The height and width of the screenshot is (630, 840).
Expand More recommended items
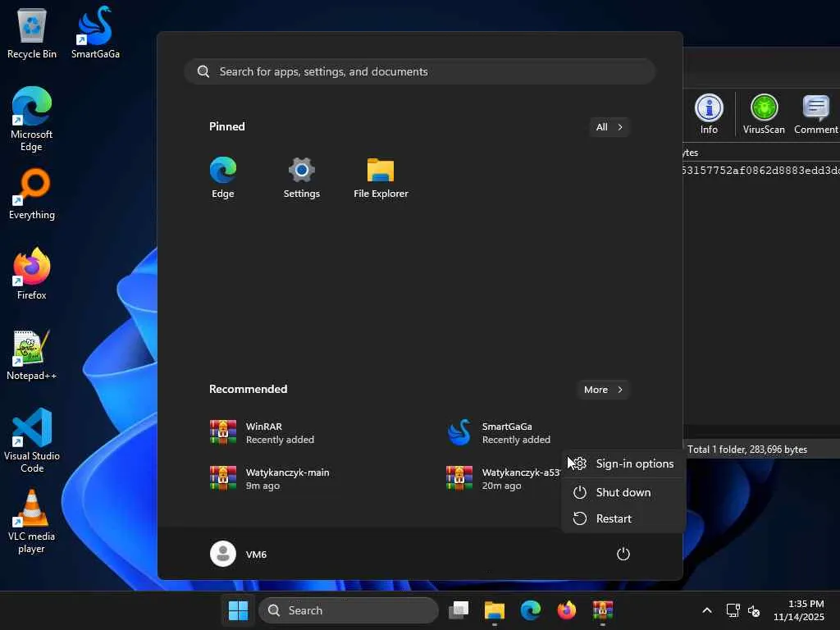603,390
